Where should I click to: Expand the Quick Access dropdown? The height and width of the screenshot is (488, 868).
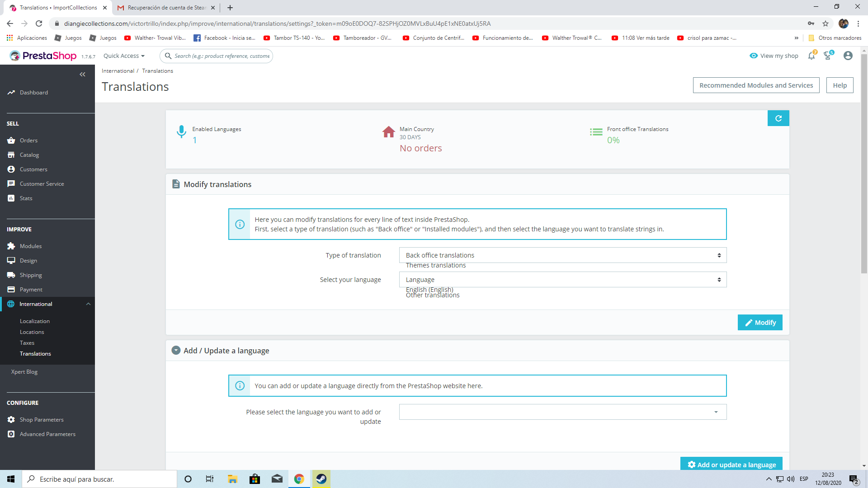(x=124, y=56)
